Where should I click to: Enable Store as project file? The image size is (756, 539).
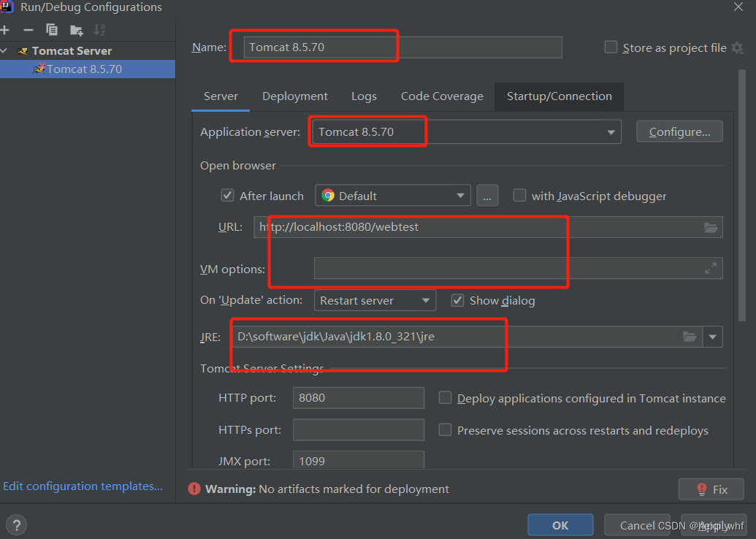(611, 47)
